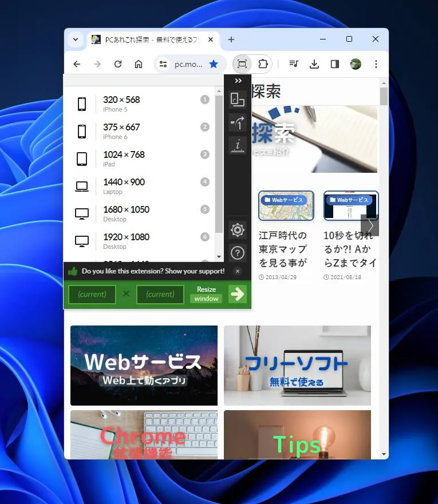Image resolution: width=438 pixels, height=504 pixels.
Task: Pick the 1920 × 1080 Desktop preset
Action: pos(139,241)
